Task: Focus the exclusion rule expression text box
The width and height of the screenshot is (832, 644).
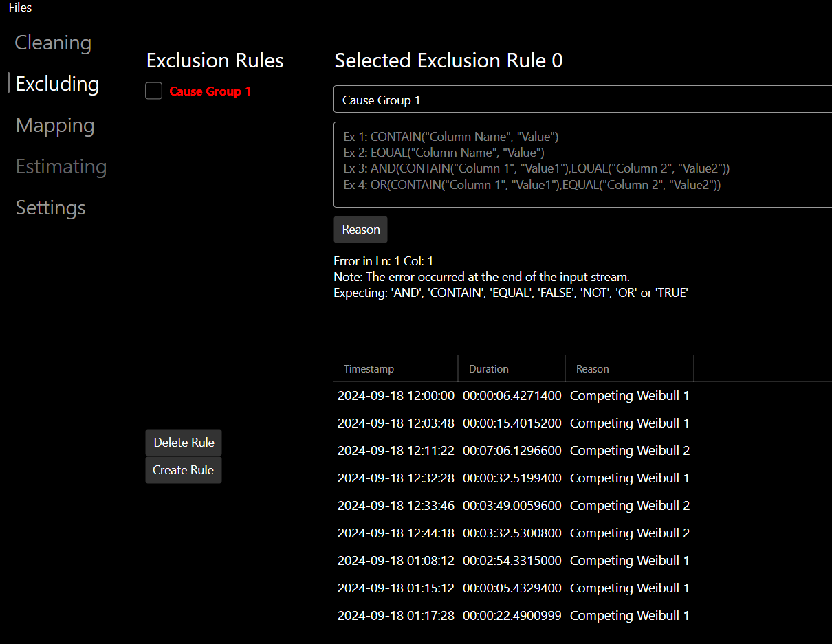Action: [582, 164]
